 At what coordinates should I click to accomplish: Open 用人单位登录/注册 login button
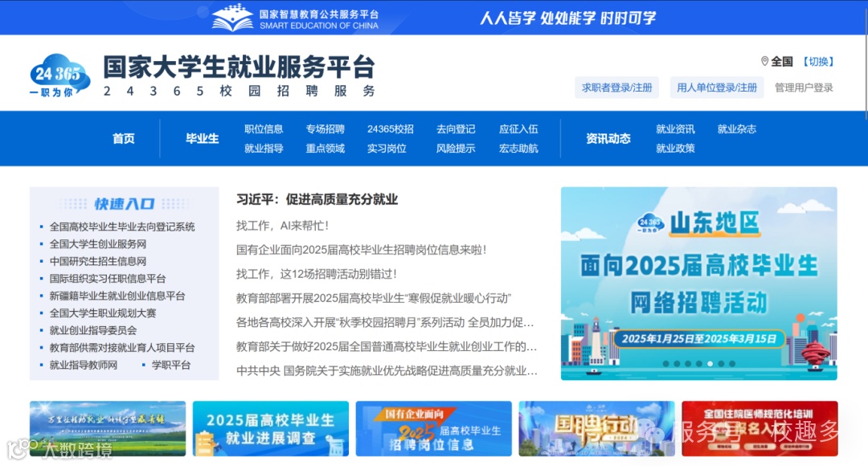(716, 88)
